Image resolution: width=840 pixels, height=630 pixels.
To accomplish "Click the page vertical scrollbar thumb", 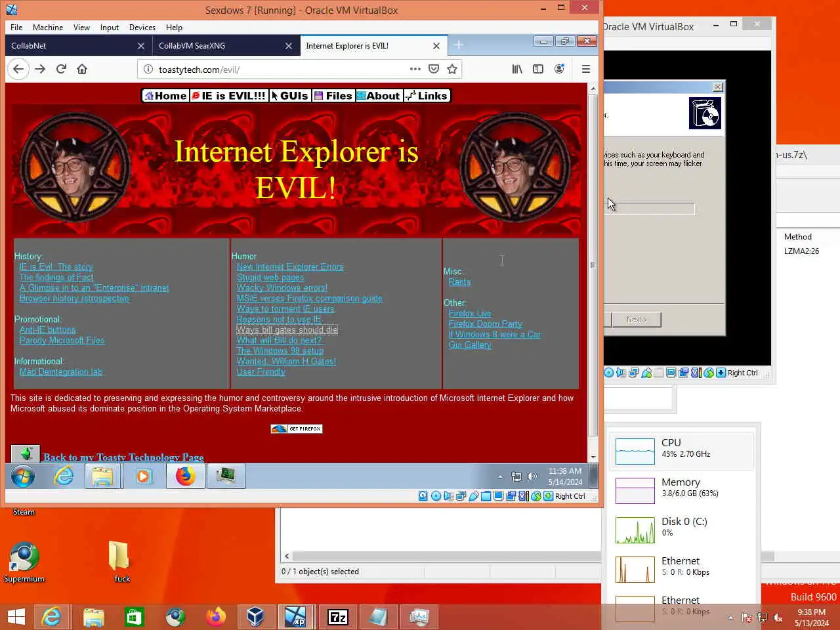I will [x=593, y=265].
